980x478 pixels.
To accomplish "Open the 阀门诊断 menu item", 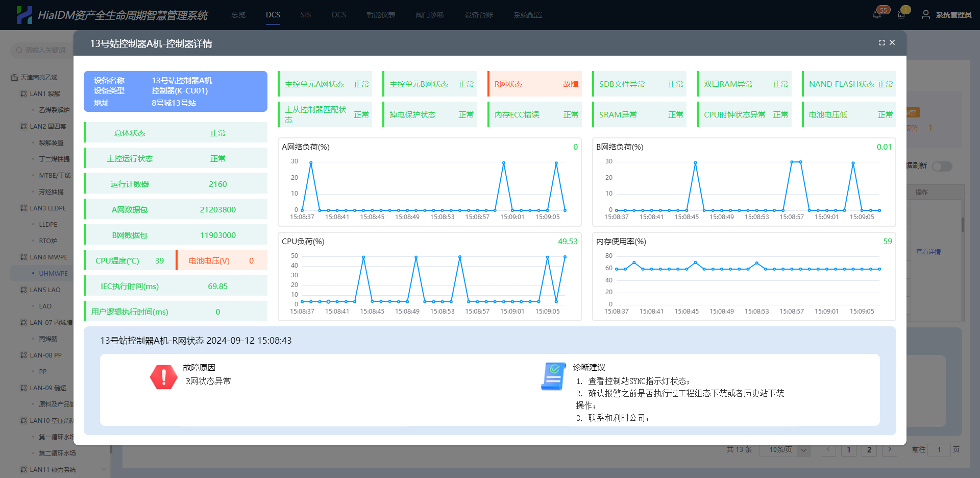I will 430,15.
